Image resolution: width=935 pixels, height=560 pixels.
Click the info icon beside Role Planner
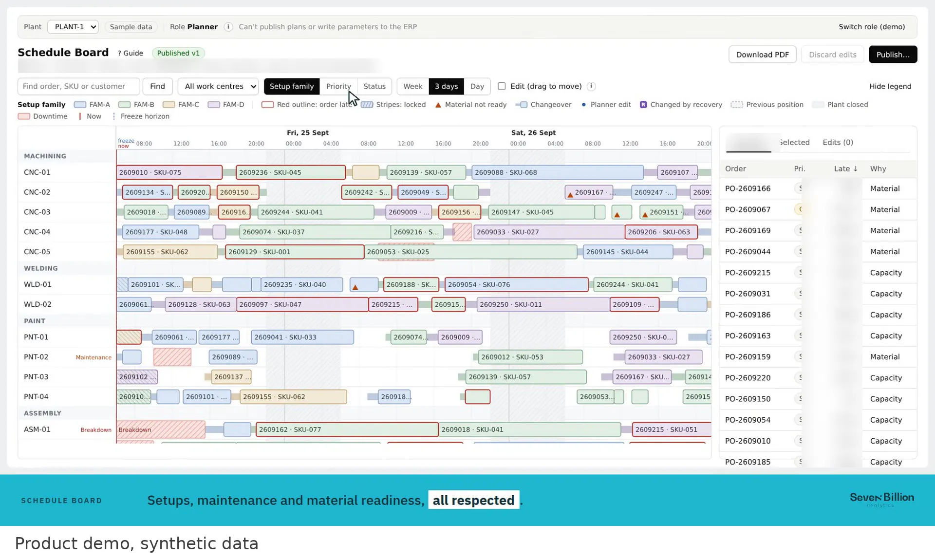pos(228,27)
